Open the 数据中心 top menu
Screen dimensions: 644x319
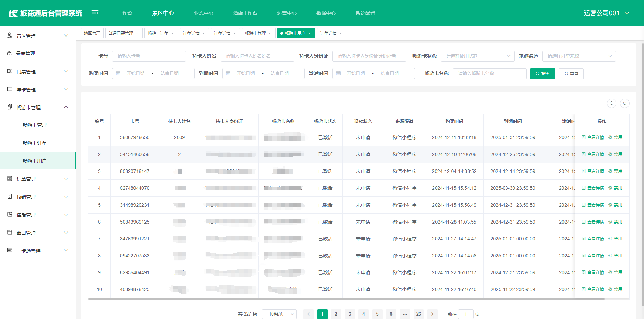(x=326, y=13)
